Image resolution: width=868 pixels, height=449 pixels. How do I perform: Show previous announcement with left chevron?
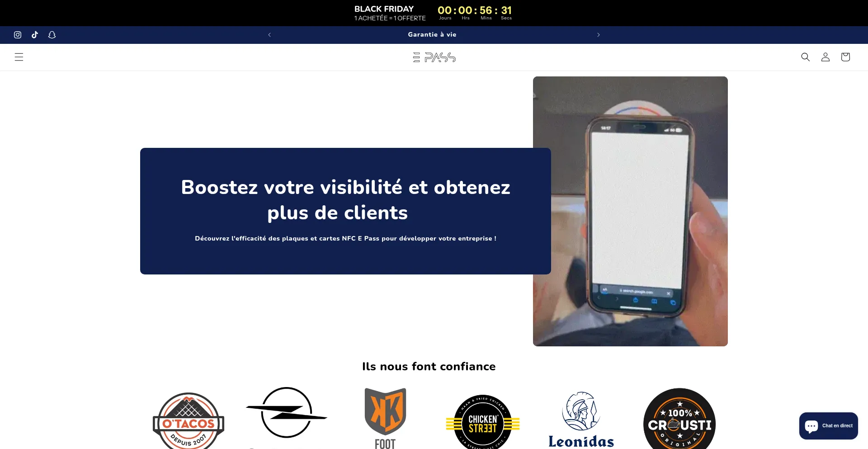[269, 35]
